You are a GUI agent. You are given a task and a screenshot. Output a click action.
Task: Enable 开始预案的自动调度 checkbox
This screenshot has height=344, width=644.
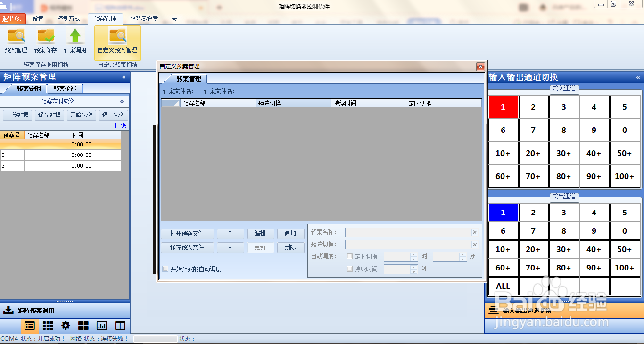165,269
